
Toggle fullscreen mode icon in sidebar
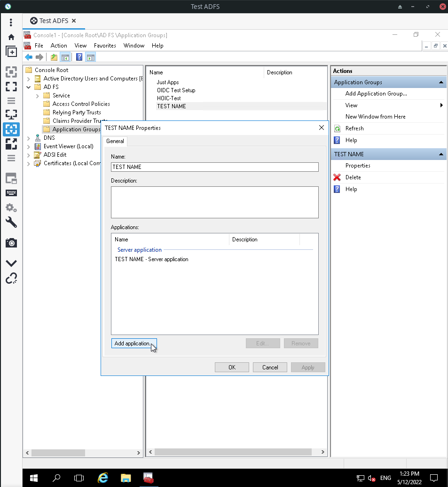(x=11, y=87)
